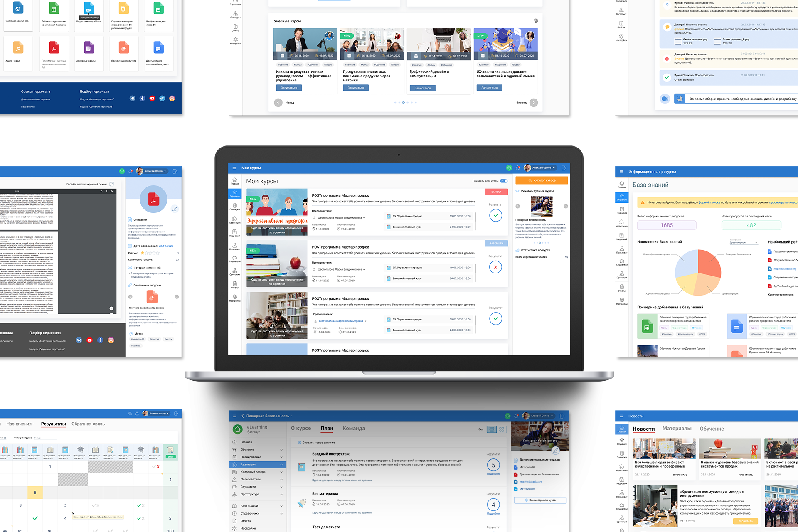Expand Пожарная безопасность title dropdown
The height and width of the screenshot is (532, 798).
click(x=291, y=416)
